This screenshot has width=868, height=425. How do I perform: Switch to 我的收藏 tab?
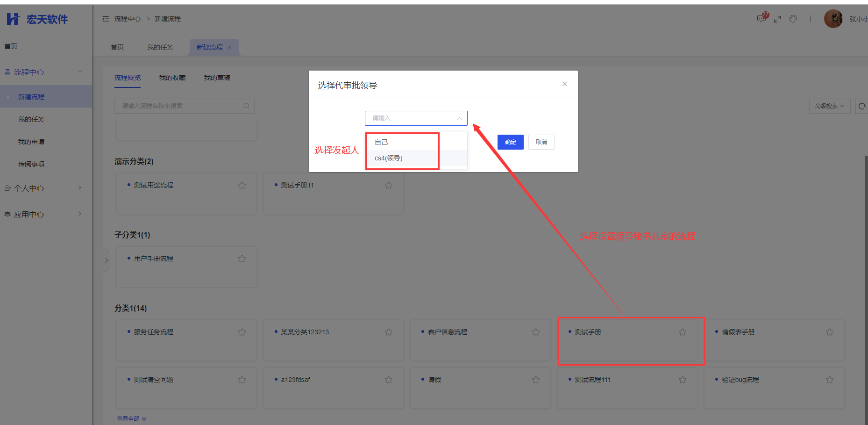[172, 78]
